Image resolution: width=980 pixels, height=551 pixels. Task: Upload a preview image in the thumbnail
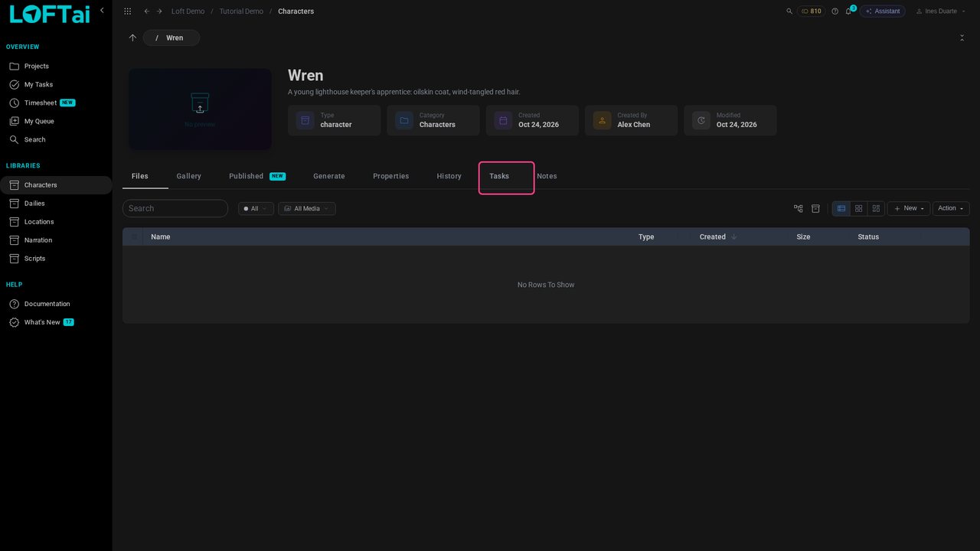point(200,109)
